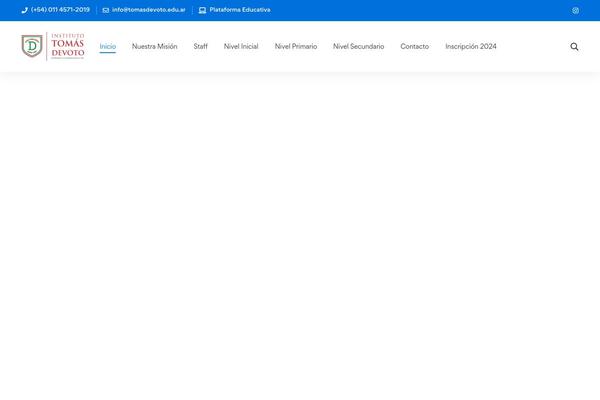Click the blank white content area
The height and width of the screenshot is (400, 600).
point(300,230)
